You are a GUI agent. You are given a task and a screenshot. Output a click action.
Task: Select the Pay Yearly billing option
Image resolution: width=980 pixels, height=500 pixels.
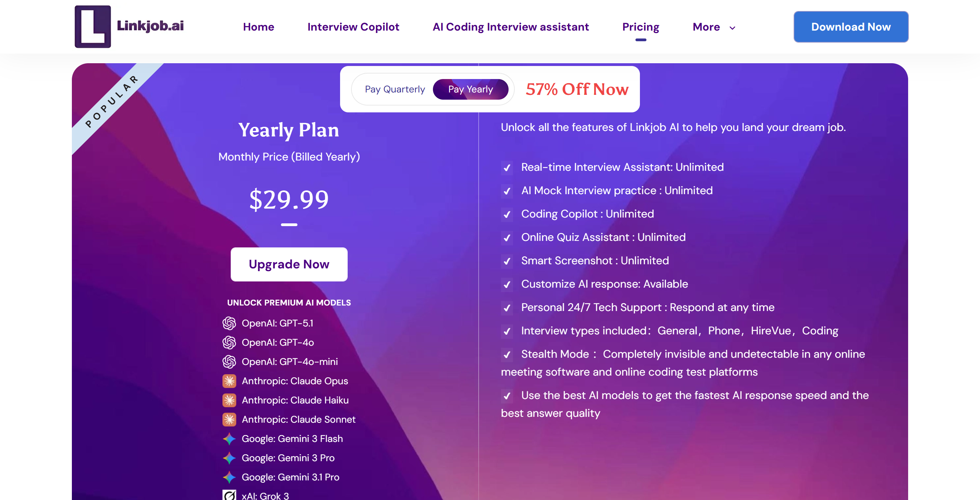click(470, 89)
